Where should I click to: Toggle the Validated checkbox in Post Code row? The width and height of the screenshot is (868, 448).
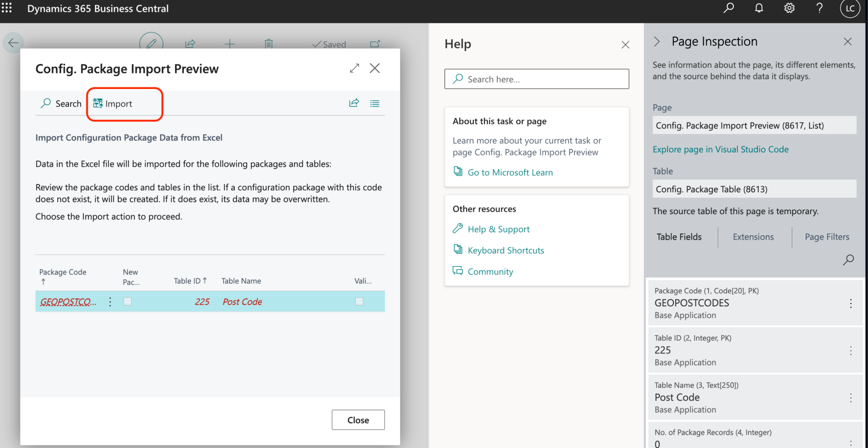pos(359,301)
